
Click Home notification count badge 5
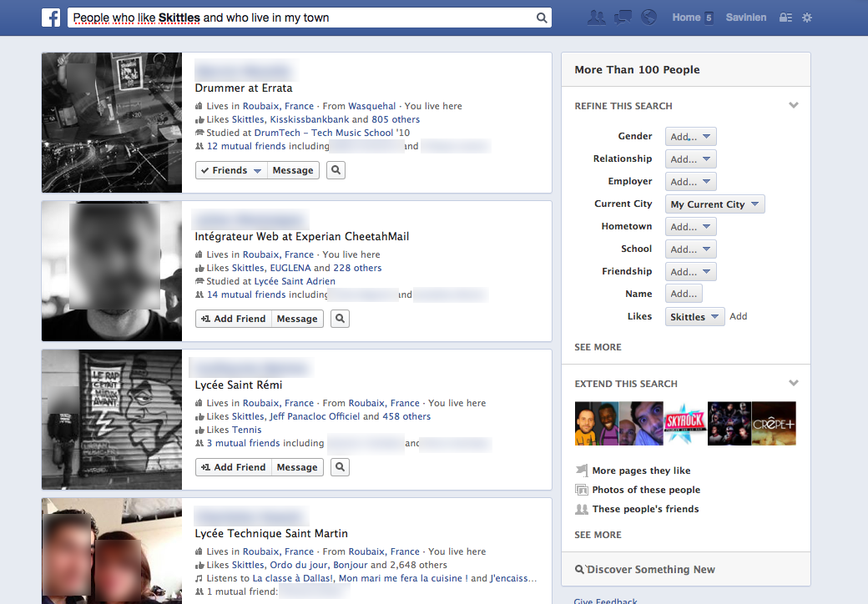[x=709, y=18]
